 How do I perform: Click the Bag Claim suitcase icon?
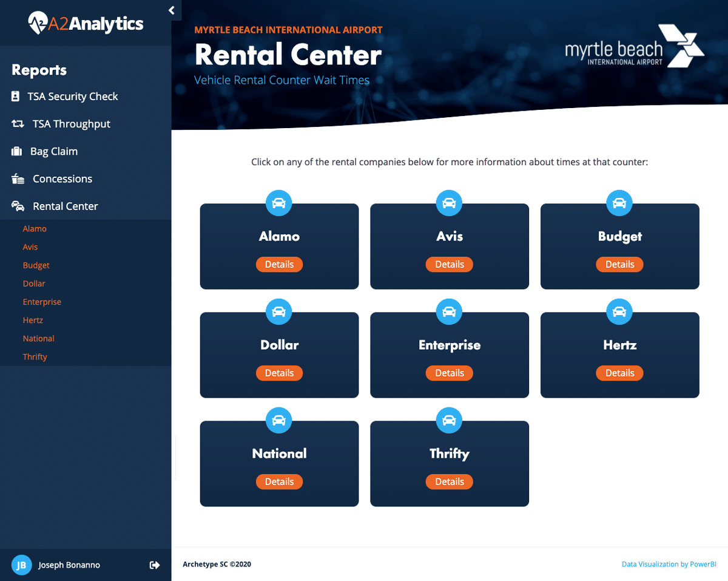pos(17,151)
